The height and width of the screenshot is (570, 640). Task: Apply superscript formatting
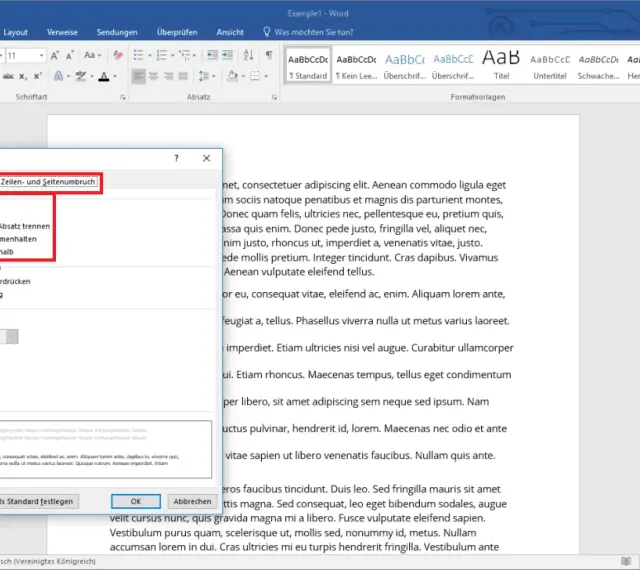[38, 76]
